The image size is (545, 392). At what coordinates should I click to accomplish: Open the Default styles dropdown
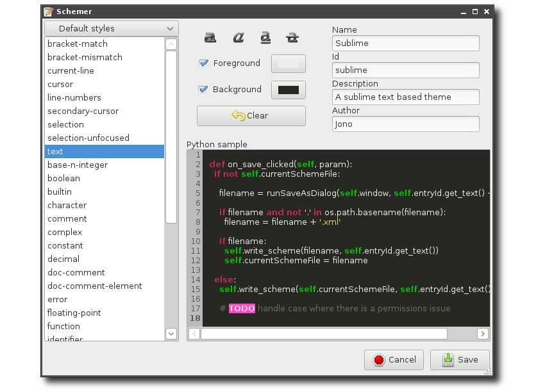[111, 28]
